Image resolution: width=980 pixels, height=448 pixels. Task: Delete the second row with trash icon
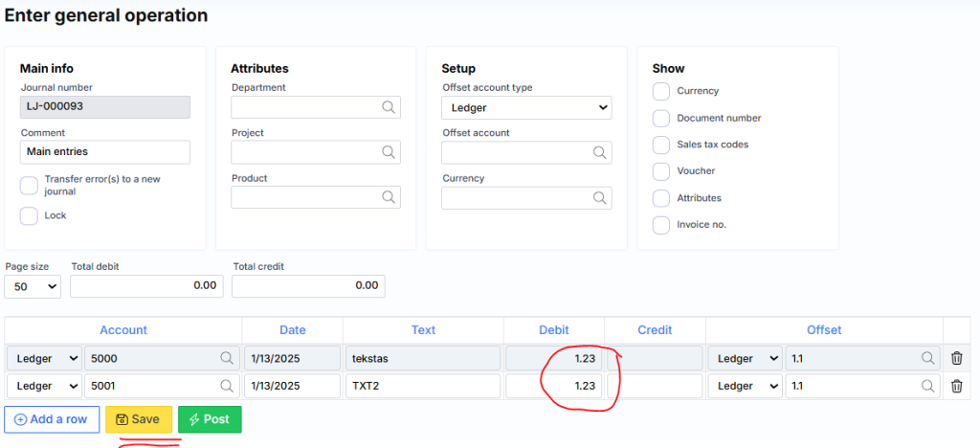[x=956, y=387]
